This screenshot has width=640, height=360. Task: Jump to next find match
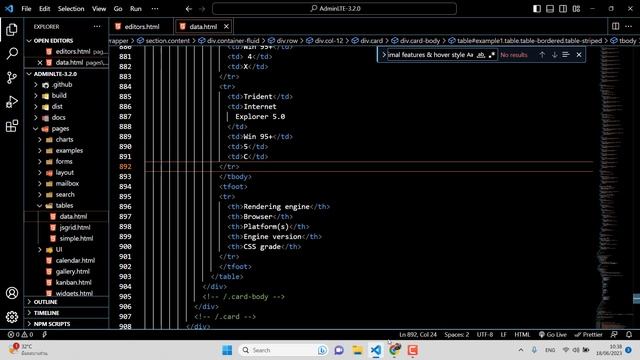point(554,55)
